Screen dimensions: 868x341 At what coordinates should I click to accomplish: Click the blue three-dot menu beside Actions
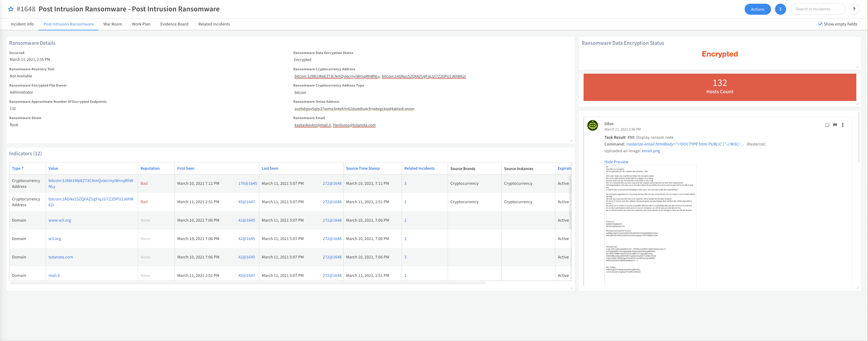tap(780, 9)
